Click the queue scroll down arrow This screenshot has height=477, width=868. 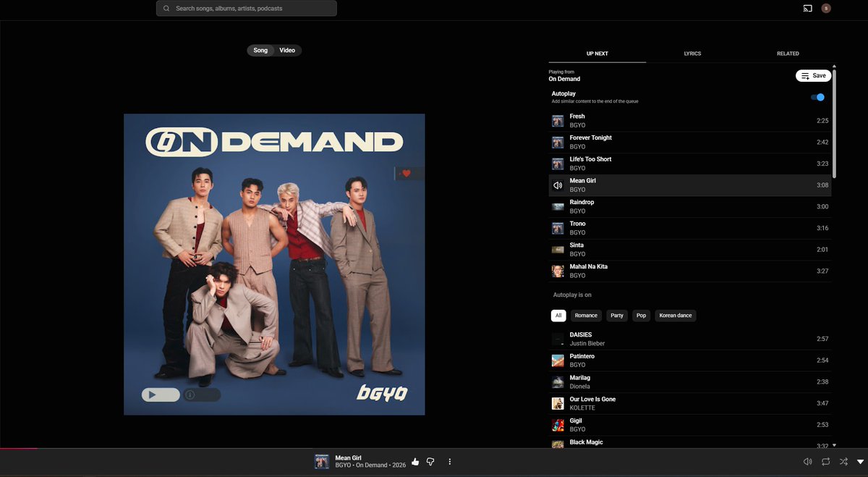coord(834,445)
